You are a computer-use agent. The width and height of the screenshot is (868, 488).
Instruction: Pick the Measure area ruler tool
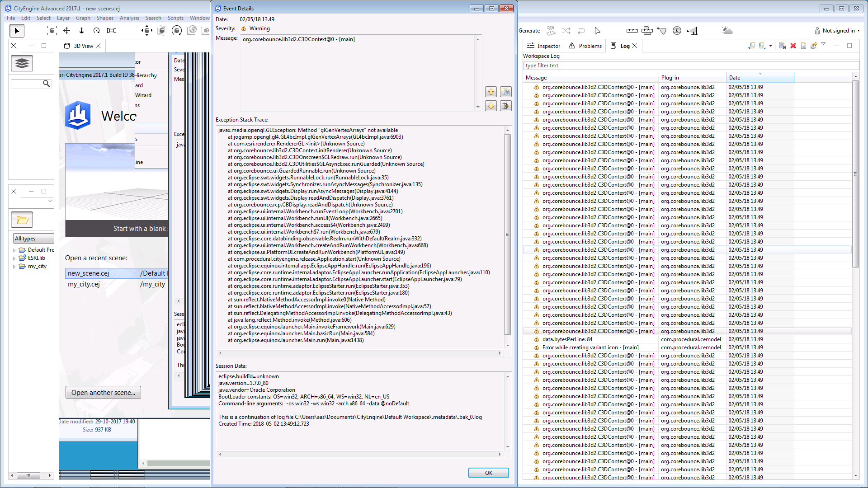[647, 31]
